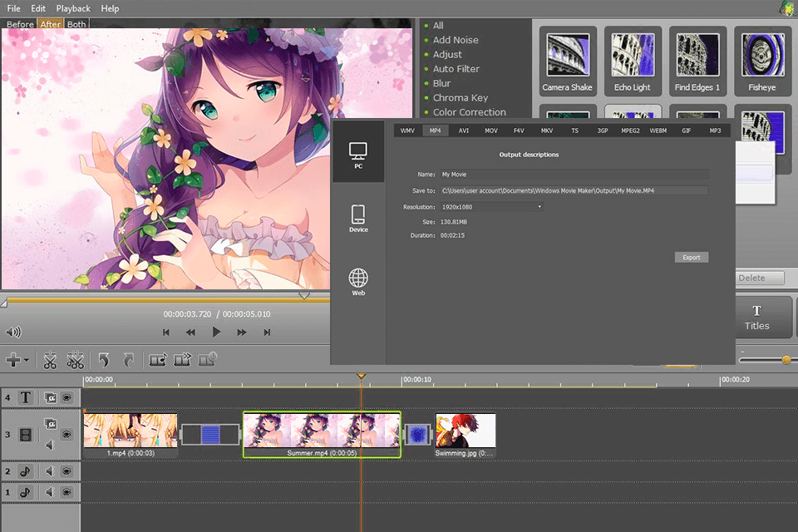The height and width of the screenshot is (532, 798).
Task: Select the Summer.mp4 clip on timeline
Action: pos(322,435)
